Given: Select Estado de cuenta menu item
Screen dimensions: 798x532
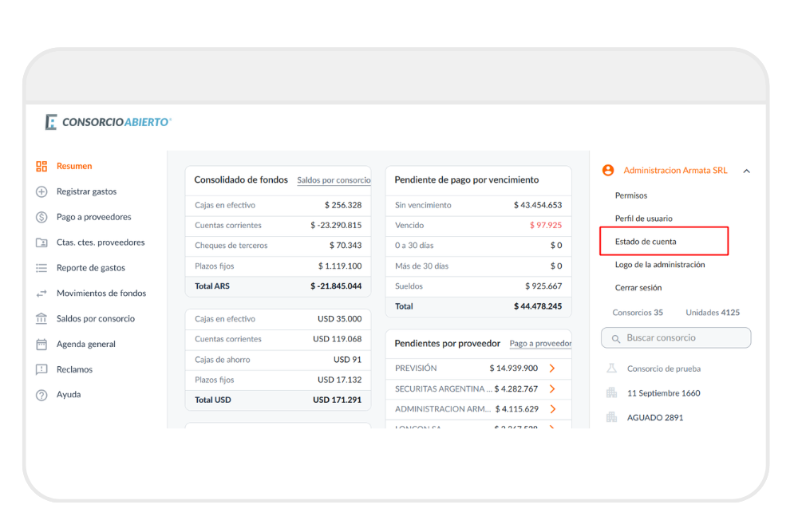Looking at the screenshot, I should 646,241.
